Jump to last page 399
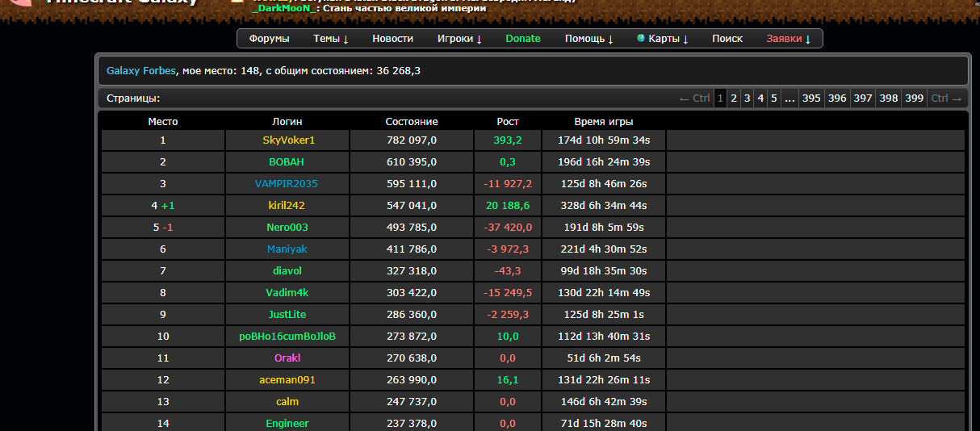The height and width of the screenshot is (431, 980). tap(914, 98)
